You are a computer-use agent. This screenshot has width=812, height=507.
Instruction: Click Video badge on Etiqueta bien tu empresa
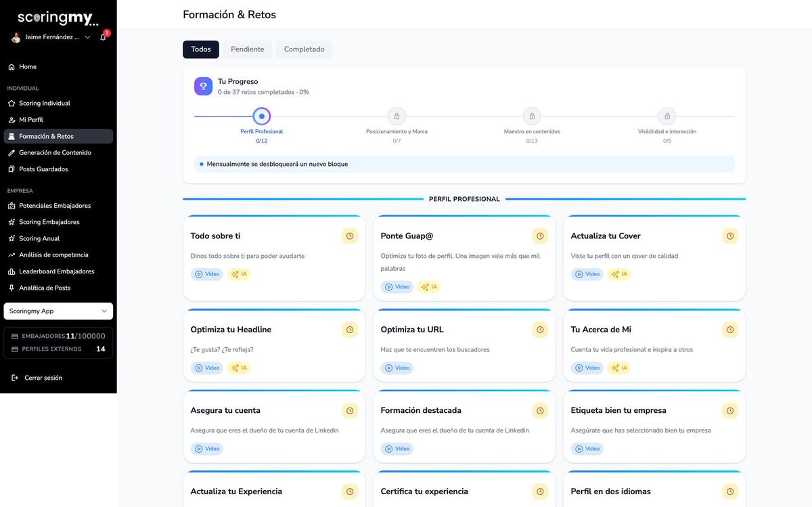(x=587, y=449)
